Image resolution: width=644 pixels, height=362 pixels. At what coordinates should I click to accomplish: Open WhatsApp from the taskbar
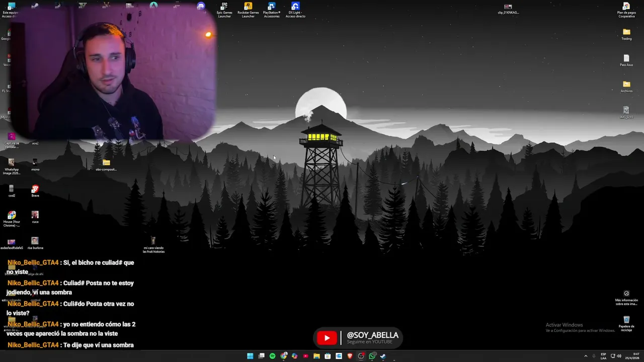pyautogui.click(x=372, y=356)
